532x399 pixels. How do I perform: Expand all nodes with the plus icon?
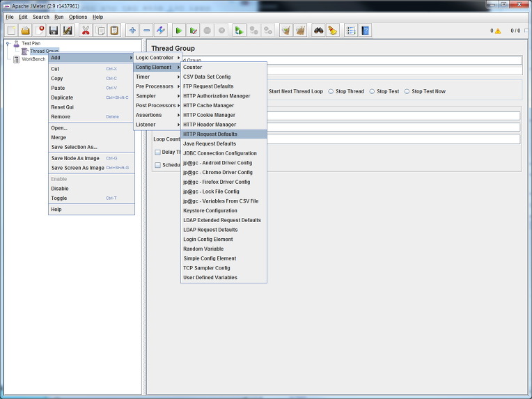coord(132,31)
